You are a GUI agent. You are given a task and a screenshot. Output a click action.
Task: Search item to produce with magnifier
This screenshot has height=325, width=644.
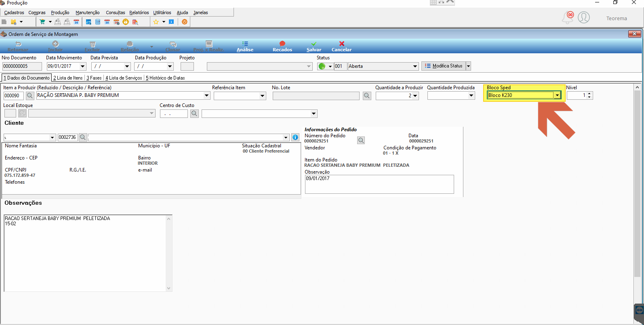point(30,96)
